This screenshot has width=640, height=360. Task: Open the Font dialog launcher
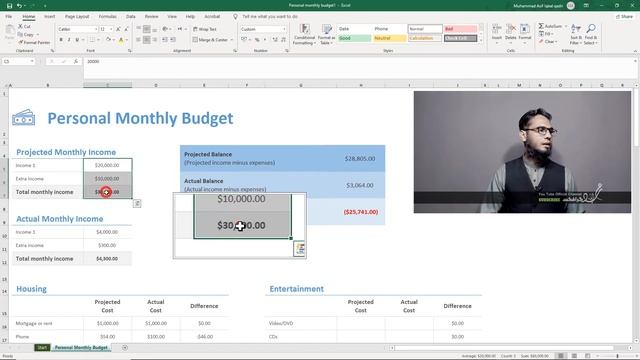(x=130, y=51)
